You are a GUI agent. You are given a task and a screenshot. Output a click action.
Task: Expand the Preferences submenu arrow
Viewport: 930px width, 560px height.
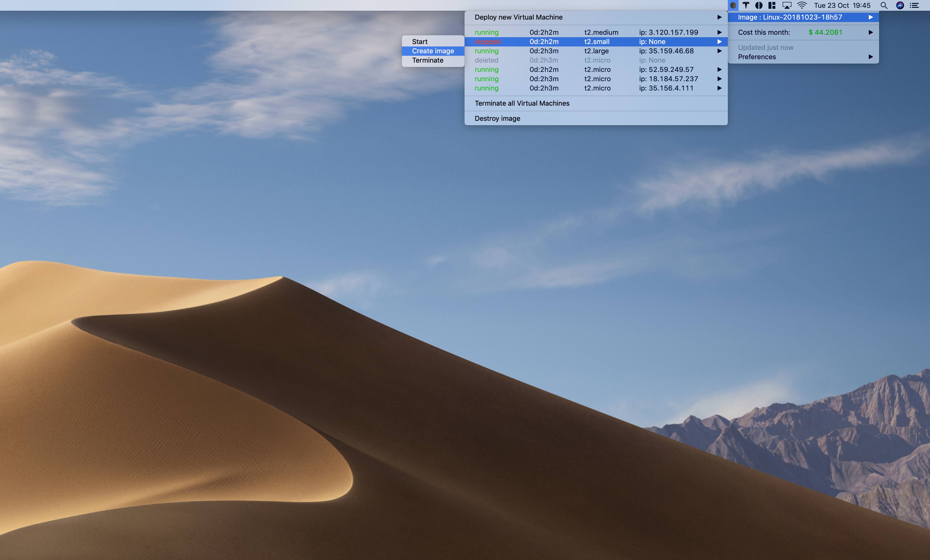[x=871, y=57]
